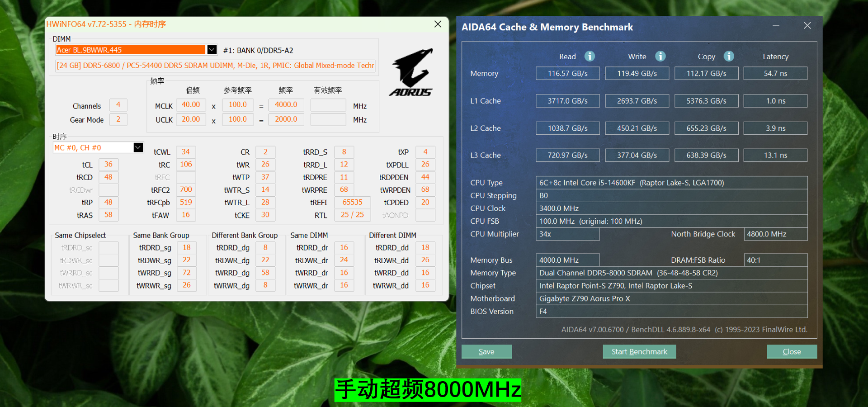Click L1 Cache Write value 2693.7 GB/s
Viewport: 868px width, 407px height.
[x=637, y=101]
